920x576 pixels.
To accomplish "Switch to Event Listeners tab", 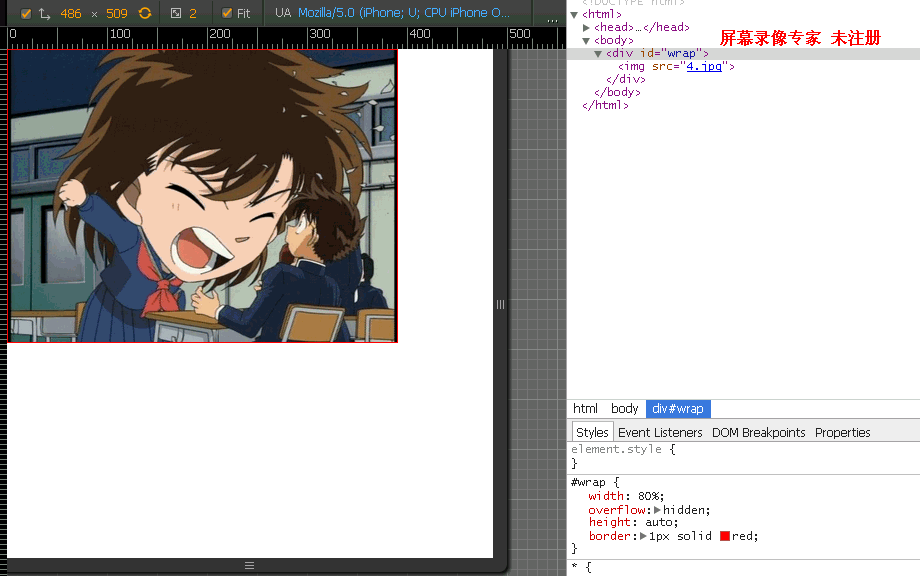I will [660, 433].
